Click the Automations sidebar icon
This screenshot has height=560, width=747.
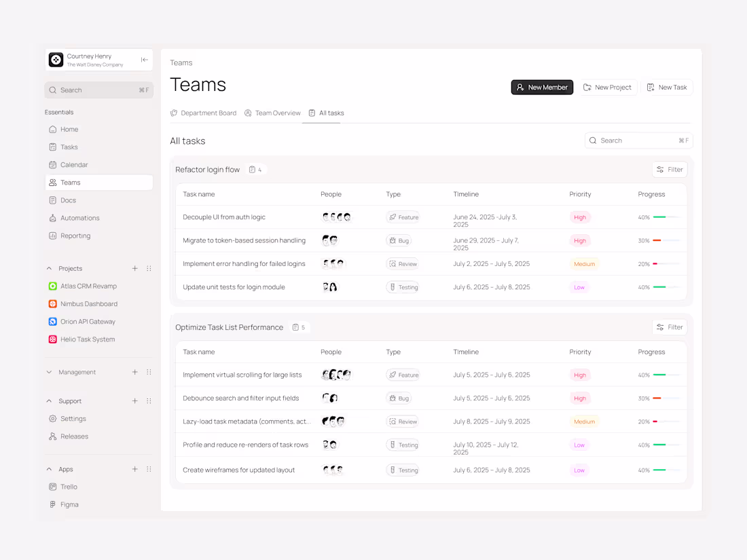tap(52, 217)
